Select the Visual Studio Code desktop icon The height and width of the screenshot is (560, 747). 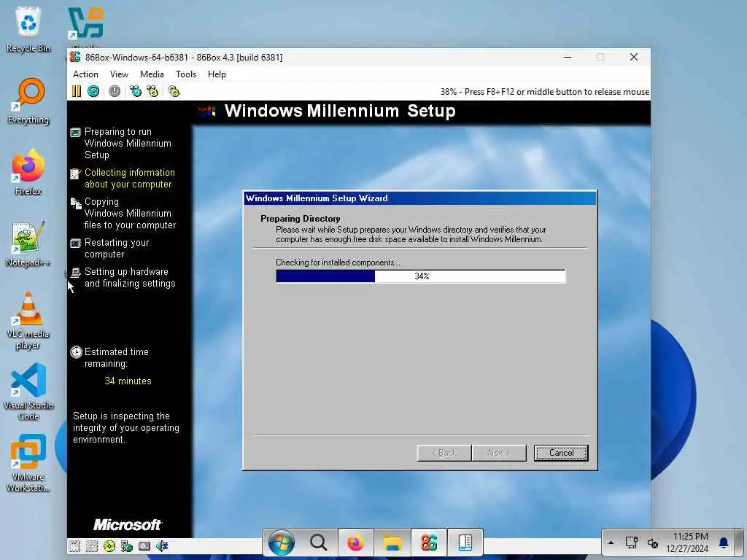click(28, 392)
